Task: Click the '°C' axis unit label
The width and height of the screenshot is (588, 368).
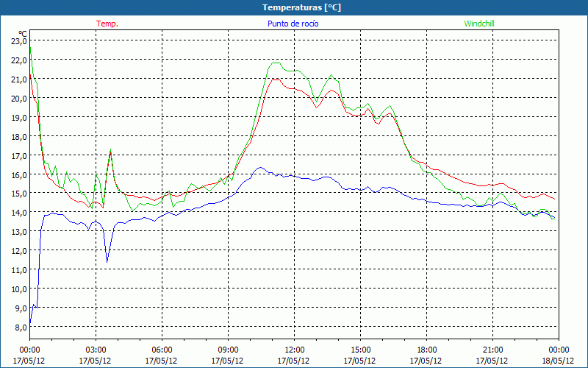Action: 23,34
